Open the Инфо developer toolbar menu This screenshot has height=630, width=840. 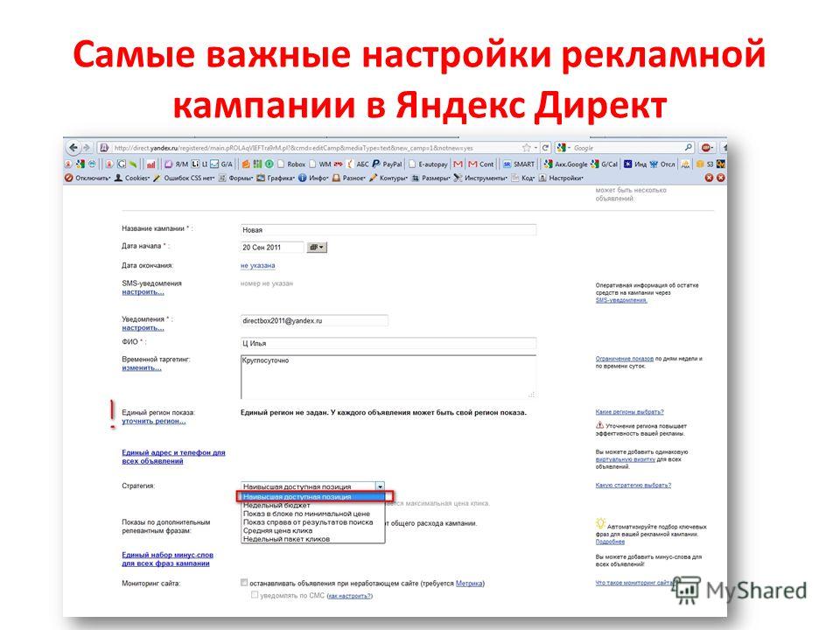click(x=314, y=178)
